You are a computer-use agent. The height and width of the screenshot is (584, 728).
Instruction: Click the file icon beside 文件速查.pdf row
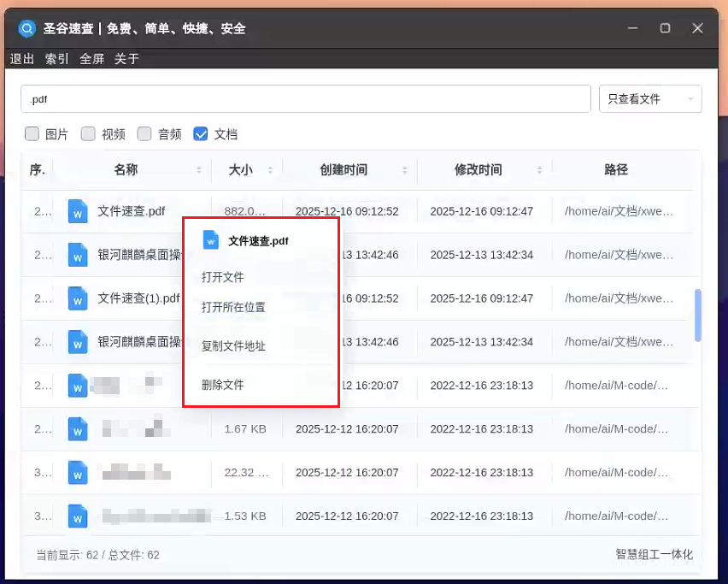click(78, 211)
